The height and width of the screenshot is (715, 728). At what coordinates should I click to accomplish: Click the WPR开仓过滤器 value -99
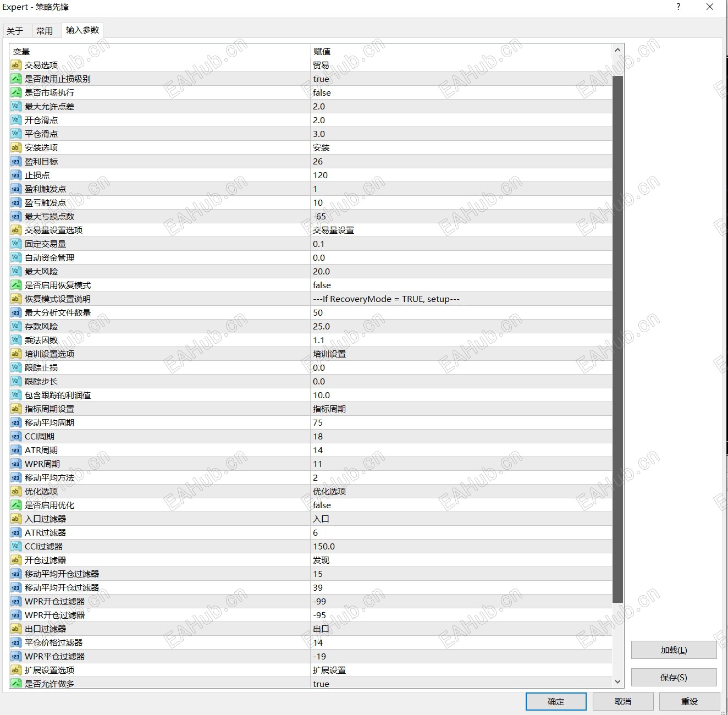[319, 601]
